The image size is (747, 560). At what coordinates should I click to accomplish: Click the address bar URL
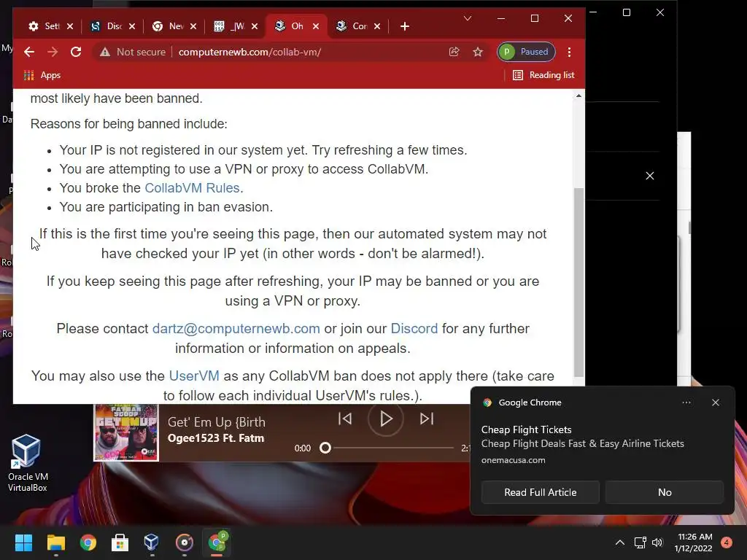coord(249,52)
